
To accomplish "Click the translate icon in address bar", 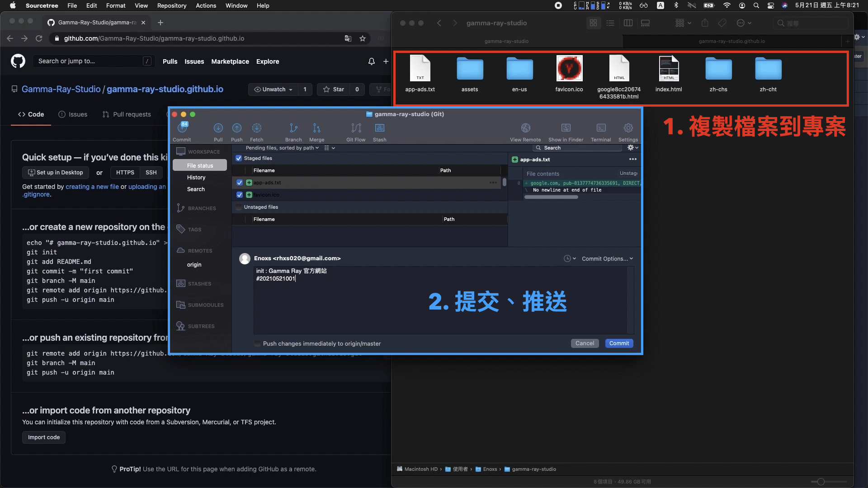I will click(348, 38).
